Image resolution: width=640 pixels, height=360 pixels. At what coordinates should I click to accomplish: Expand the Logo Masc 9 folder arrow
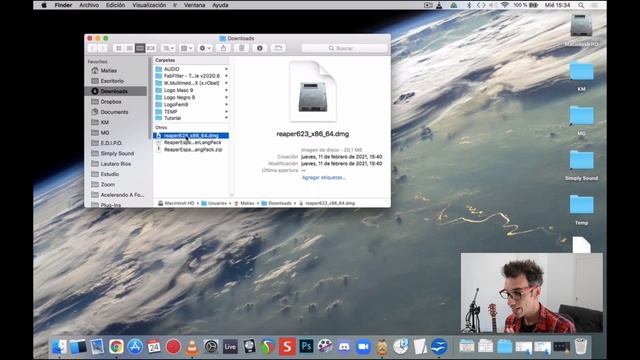(226, 90)
